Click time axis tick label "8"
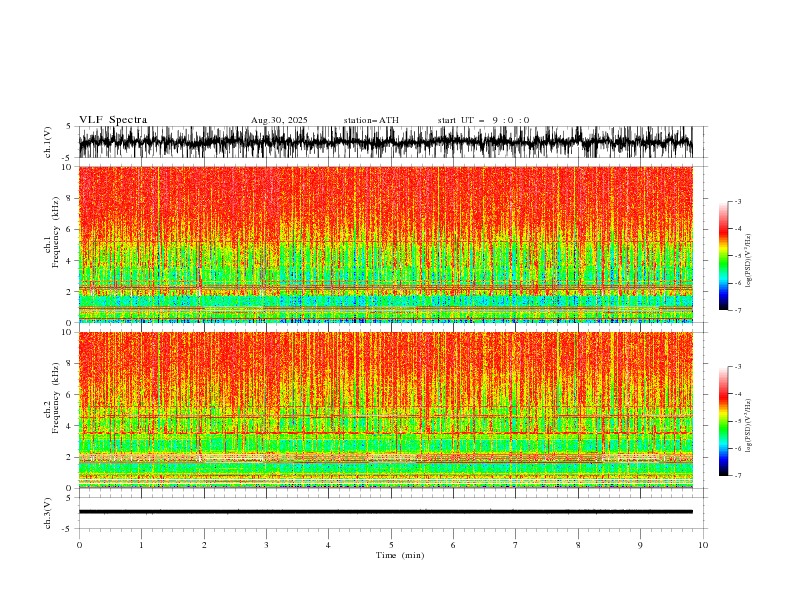This screenshot has width=792, height=612. 578,545
